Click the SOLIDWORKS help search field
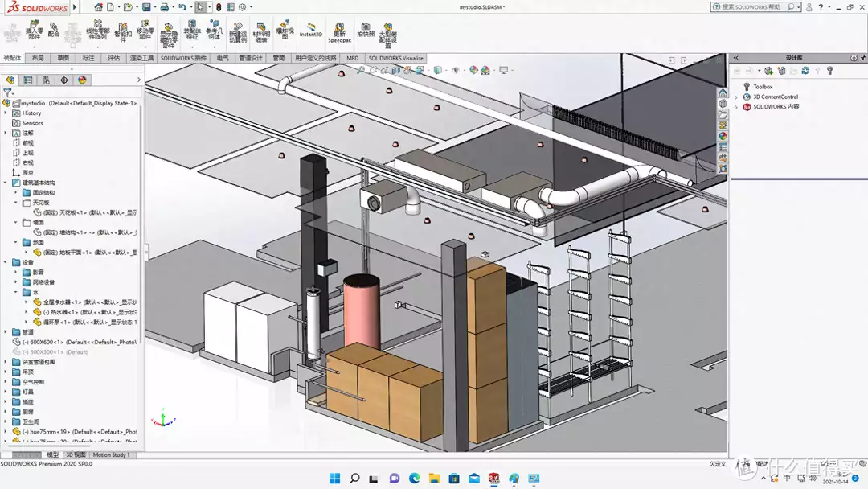 coord(751,6)
